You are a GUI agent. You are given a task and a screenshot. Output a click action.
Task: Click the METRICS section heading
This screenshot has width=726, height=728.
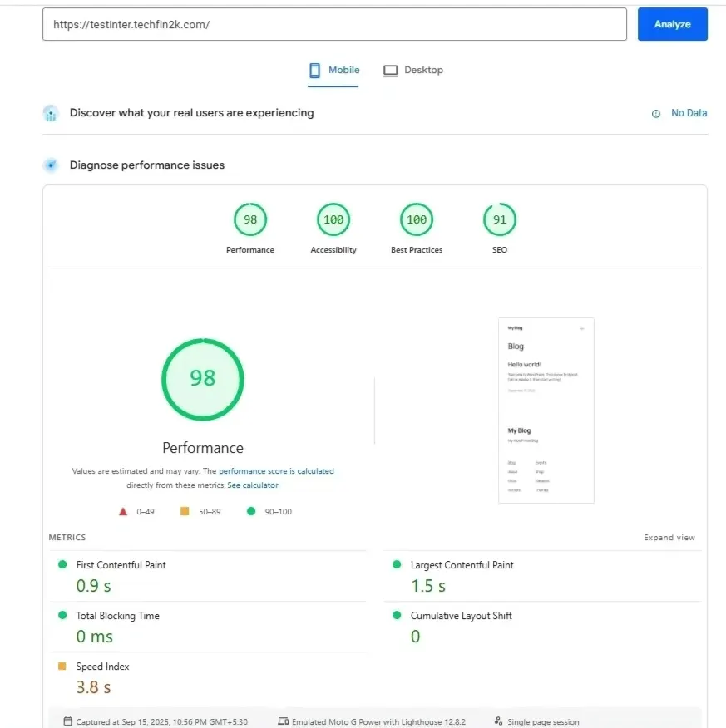tap(67, 537)
